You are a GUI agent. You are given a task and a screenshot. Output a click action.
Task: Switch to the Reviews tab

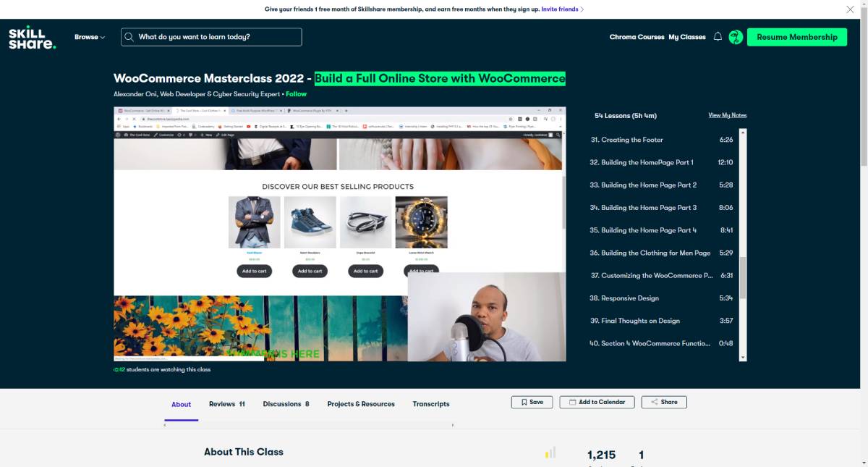pos(227,404)
